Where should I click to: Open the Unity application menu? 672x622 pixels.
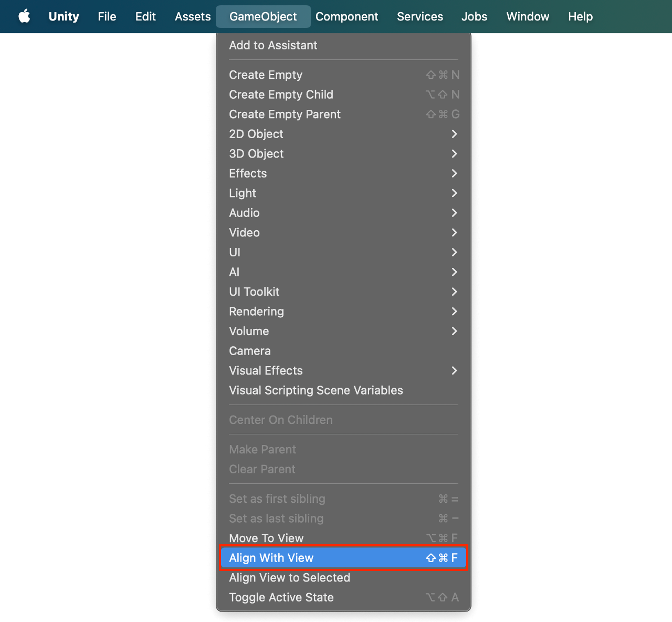tap(64, 16)
